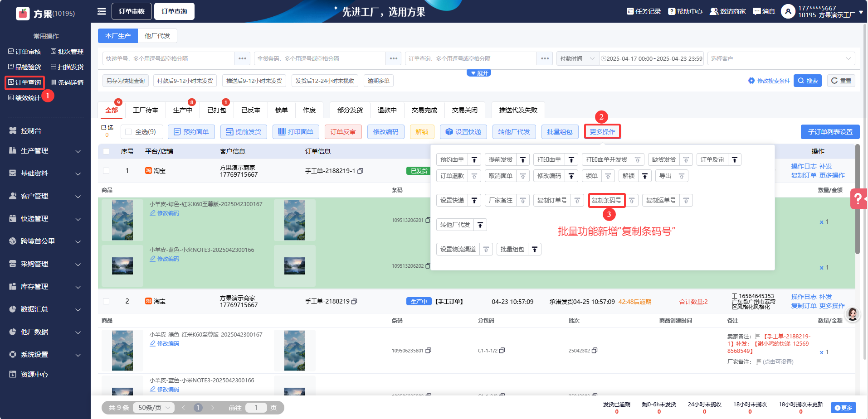
Task: Open 任务记录 task records in header
Action: point(644,11)
